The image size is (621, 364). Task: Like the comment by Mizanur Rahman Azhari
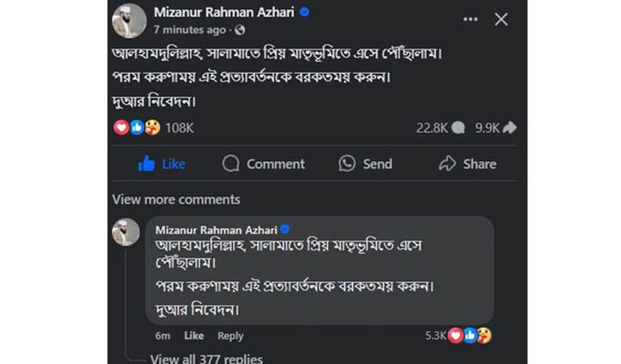coord(194,336)
